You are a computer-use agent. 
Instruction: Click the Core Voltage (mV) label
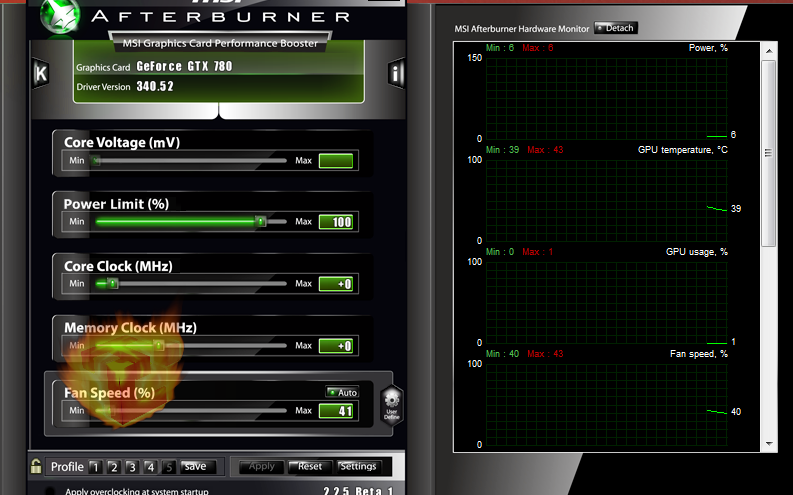(122, 142)
